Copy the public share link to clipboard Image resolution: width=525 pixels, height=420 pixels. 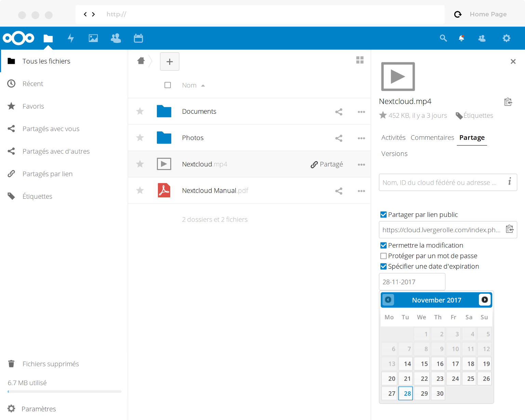510,229
